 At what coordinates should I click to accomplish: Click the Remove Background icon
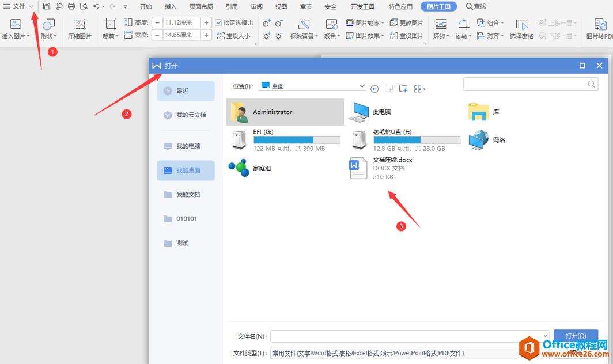[x=304, y=24]
